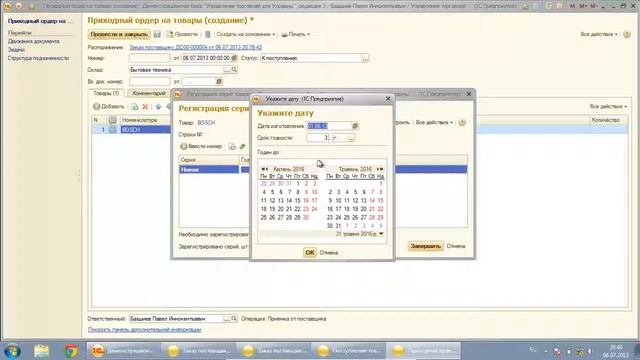The image size is (640, 360).
Task: Click Ввести номер in series registration window
Action: (202, 146)
